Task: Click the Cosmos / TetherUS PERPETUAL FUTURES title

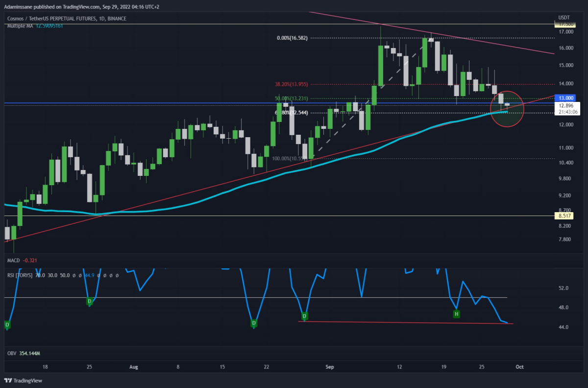Action: point(66,19)
